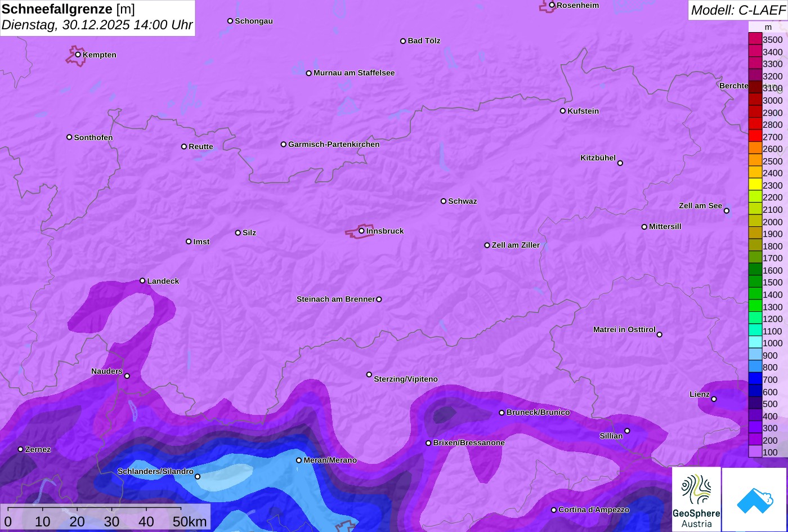Click the 20 tick on scale bar

[x=77, y=522]
